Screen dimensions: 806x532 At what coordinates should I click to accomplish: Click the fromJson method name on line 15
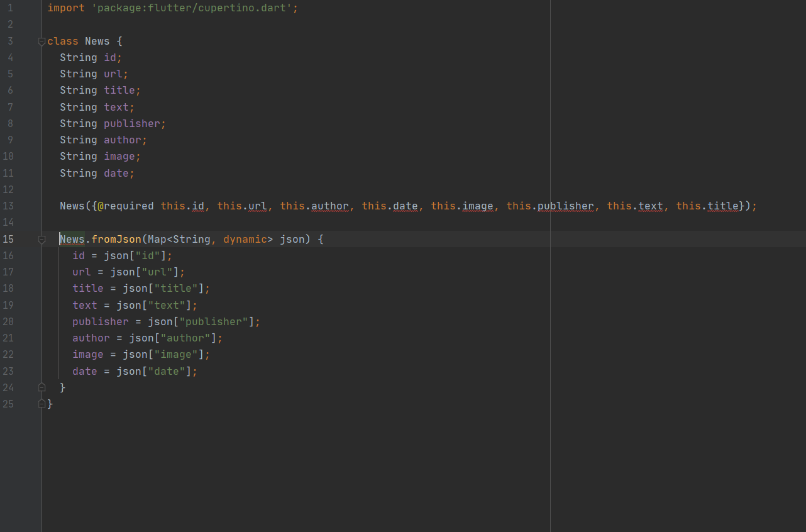point(116,239)
